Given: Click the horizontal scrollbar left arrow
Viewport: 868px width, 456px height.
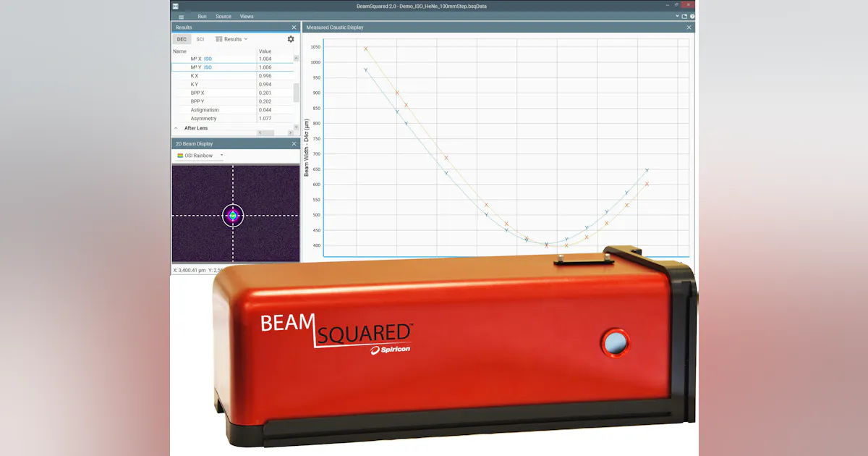Looking at the screenshot, I should coord(260,133).
